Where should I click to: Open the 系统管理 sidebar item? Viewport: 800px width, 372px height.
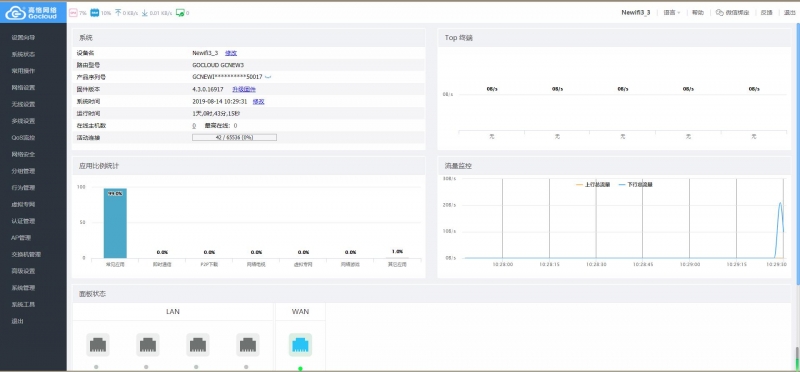[x=23, y=288]
